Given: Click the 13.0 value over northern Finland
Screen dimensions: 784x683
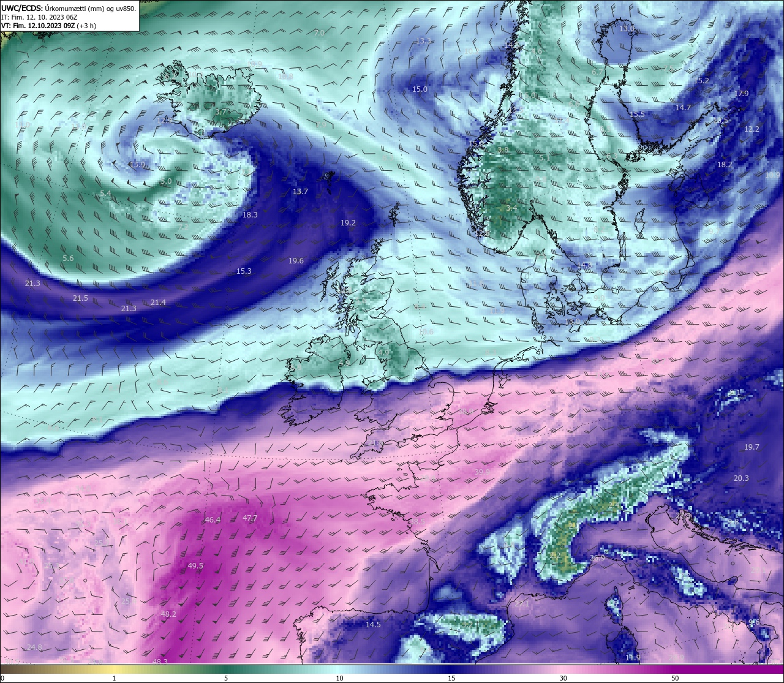Looking at the screenshot, I should point(627,29).
